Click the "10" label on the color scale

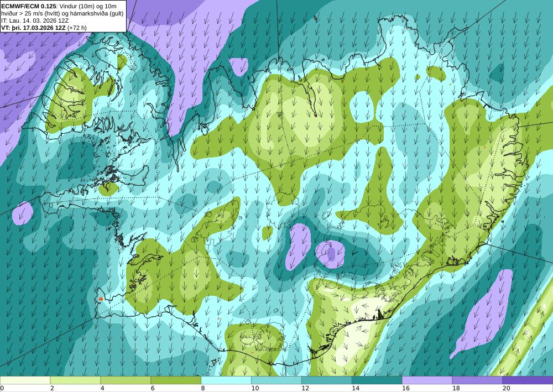[x=255, y=388]
